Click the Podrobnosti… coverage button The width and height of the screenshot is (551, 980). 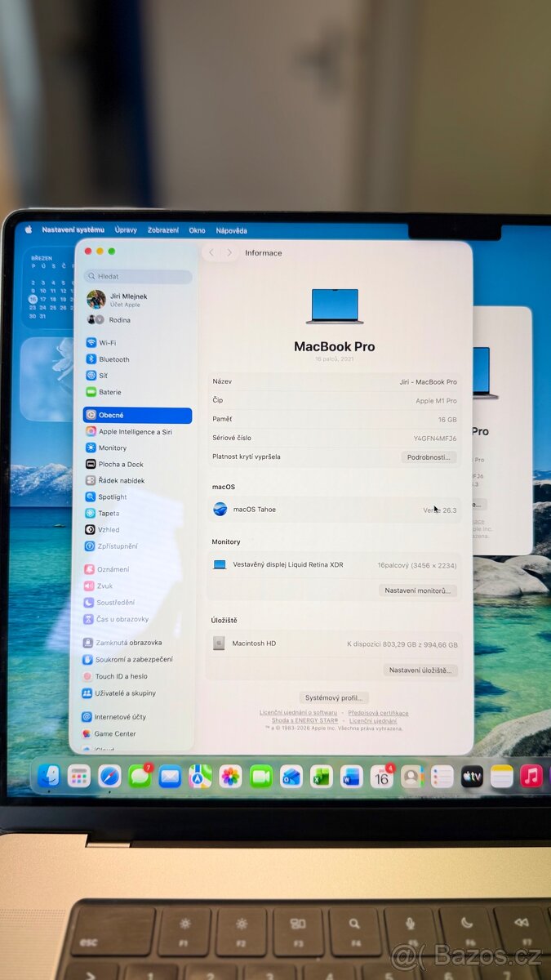(x=429, y=457)
